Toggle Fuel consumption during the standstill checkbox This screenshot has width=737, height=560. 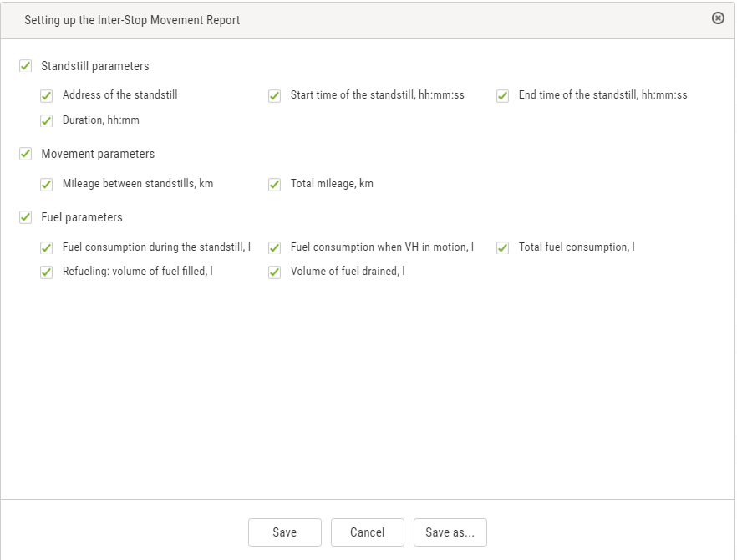pos(46,247)
